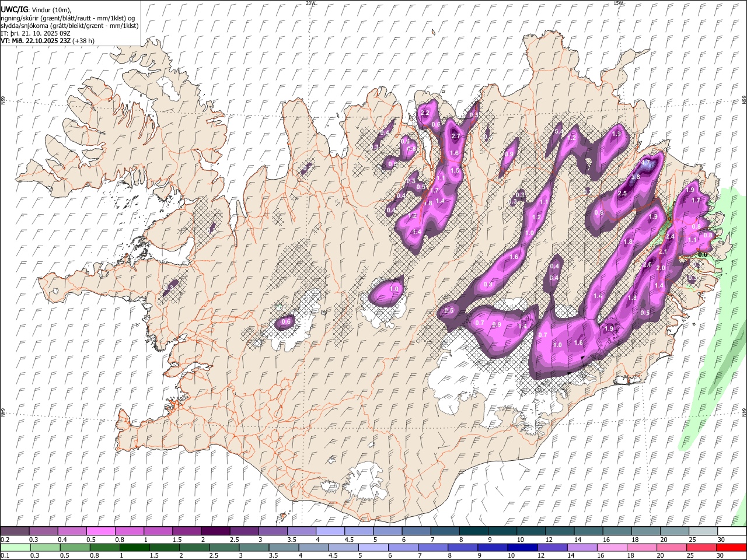The image size is (747, 560).
Task: Click the '2.0' precipitation value on the map
Action: [661, 268]
